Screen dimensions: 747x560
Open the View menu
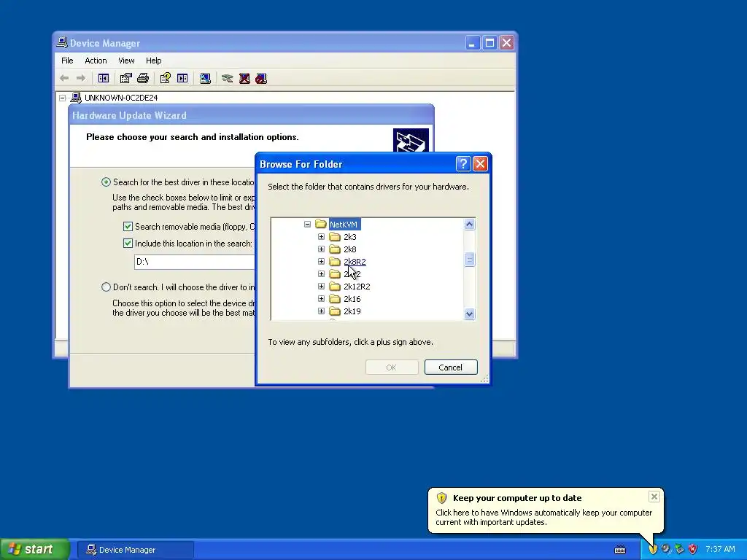[x=126, y=61]
